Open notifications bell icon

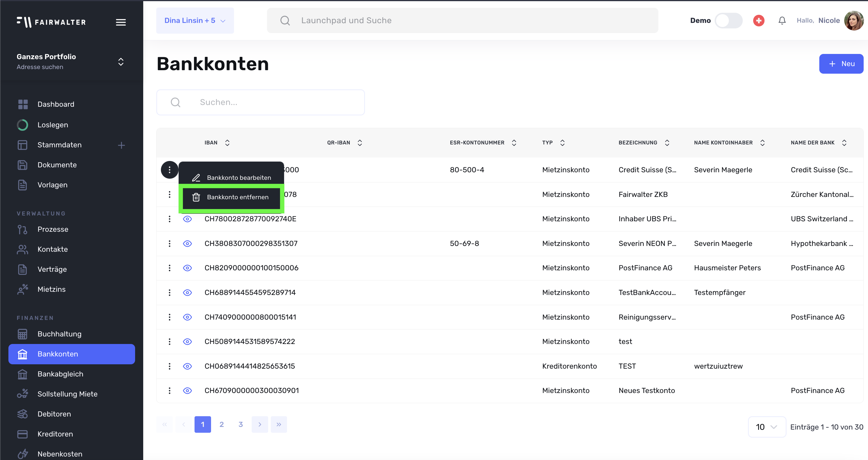pyautogui.click(x=782, y=21)
